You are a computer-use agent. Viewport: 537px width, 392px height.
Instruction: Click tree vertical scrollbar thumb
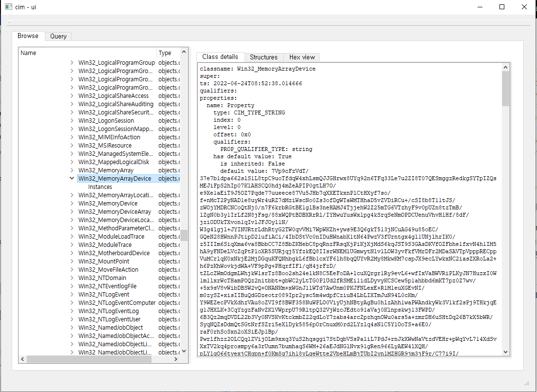[x=184, y=235]
